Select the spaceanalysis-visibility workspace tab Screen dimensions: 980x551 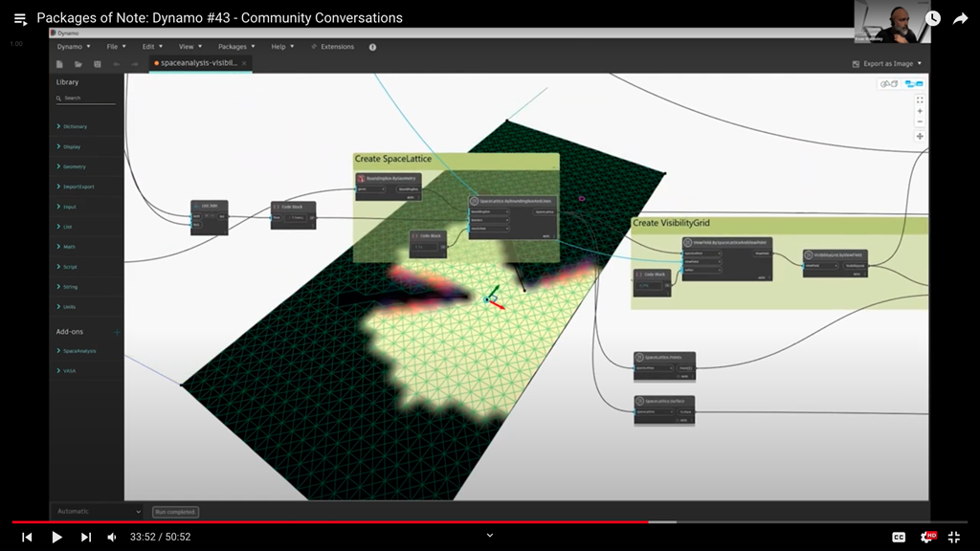point(198,63)
